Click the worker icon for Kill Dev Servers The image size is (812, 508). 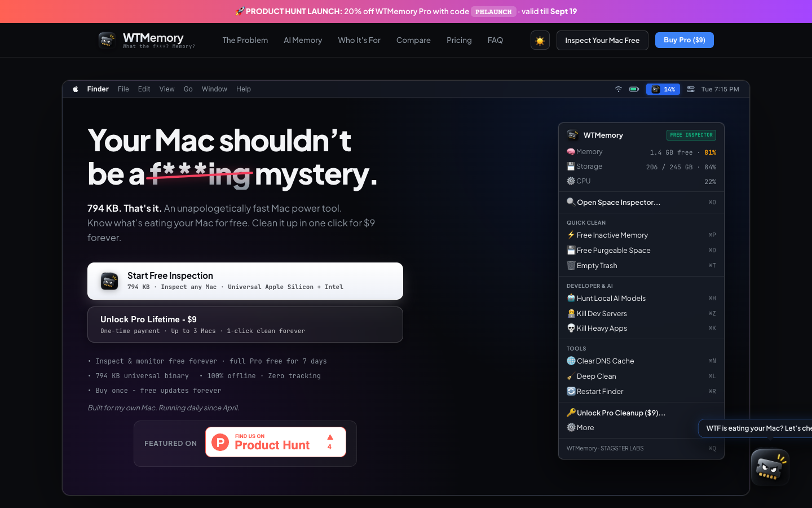pyautogui.click(x=571, y=313)
